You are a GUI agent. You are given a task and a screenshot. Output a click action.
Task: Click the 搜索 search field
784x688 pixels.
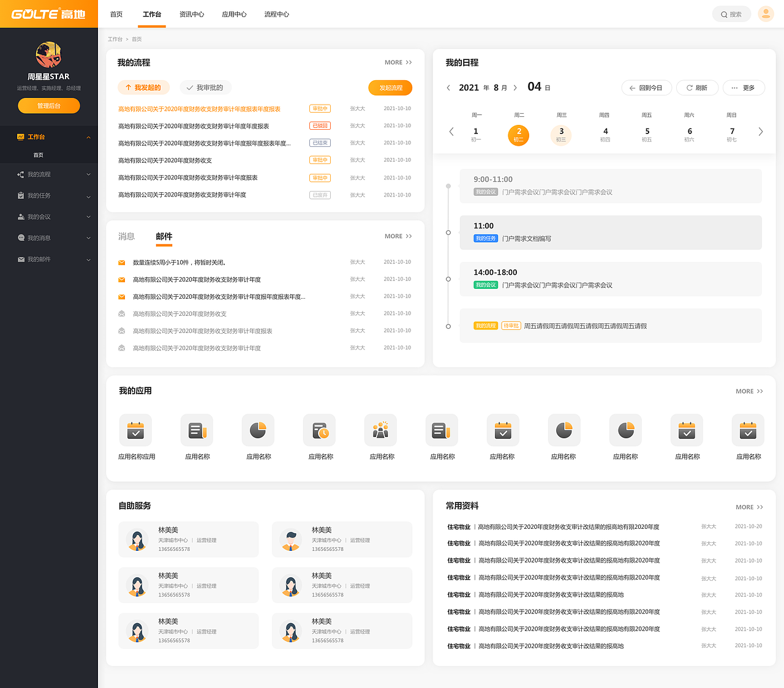[x=731, y=14]
